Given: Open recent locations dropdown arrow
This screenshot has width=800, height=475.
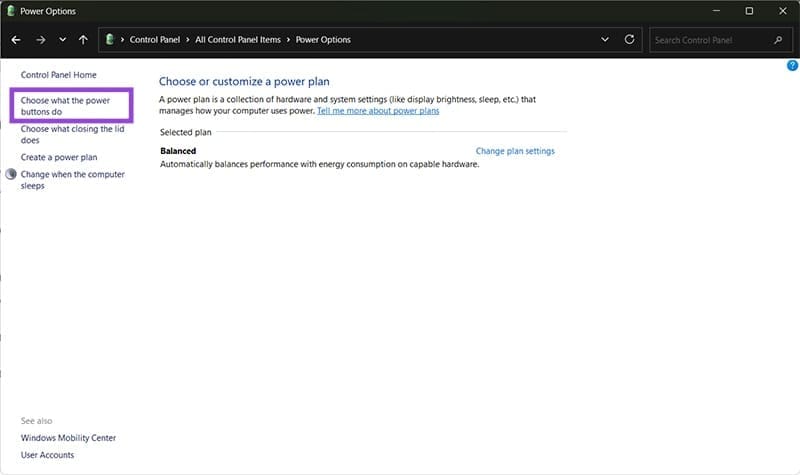Looking at the screenshot, I should pyautogui.click(x=62, y=39).
